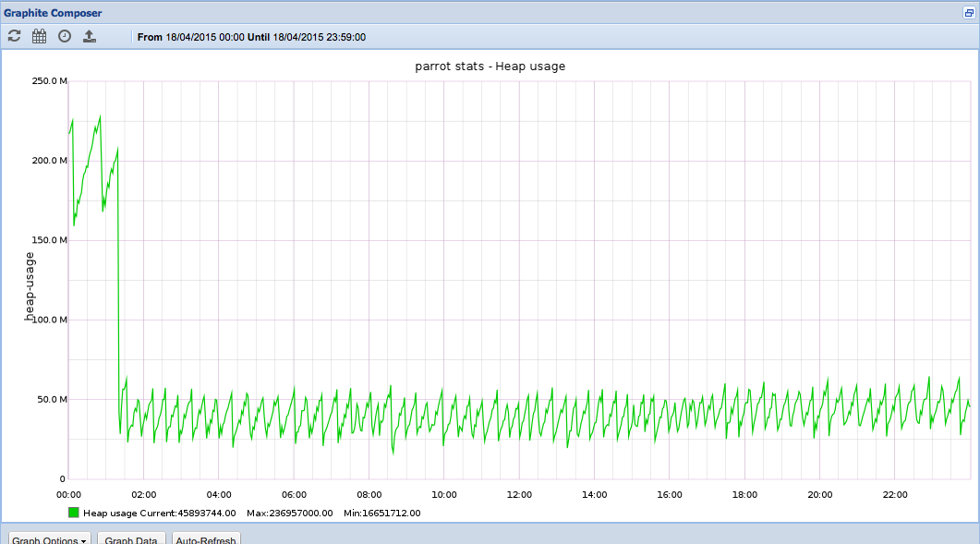The width and height of the screenshot is (980, 544).
Task: Click the 20:00 x-axis label
Action: tap(819, 494)
